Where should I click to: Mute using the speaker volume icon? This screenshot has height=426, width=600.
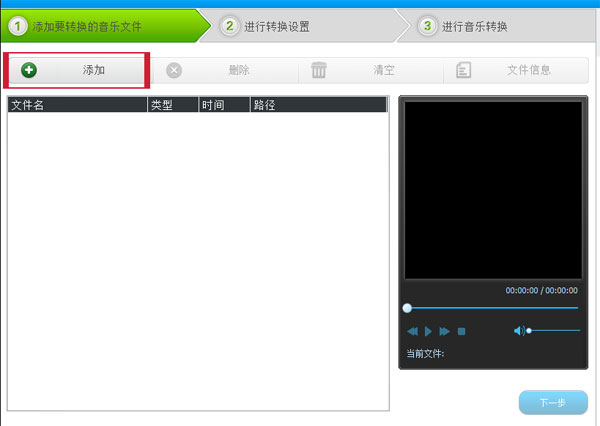pyautogui.click(x=519, y=330)
